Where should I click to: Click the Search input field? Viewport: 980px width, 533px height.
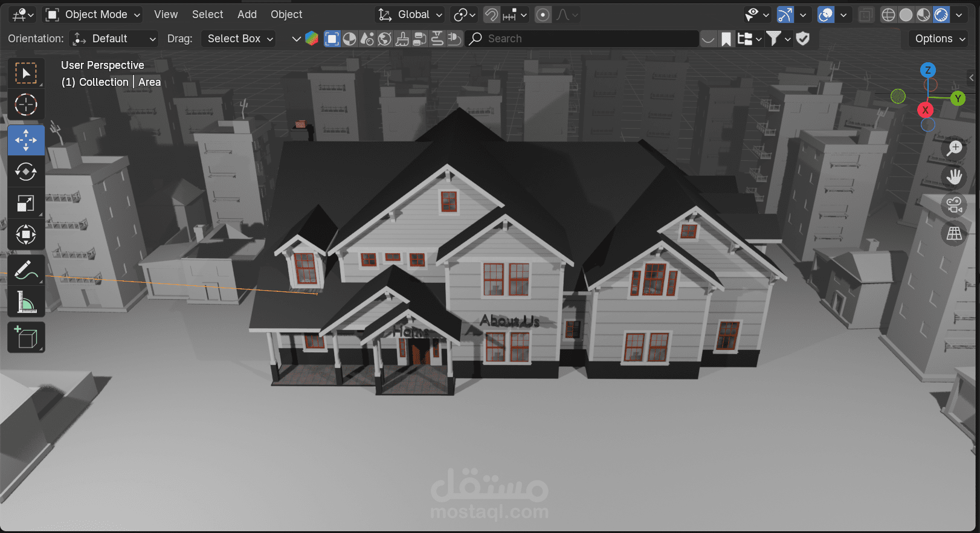tap(582, 39)
